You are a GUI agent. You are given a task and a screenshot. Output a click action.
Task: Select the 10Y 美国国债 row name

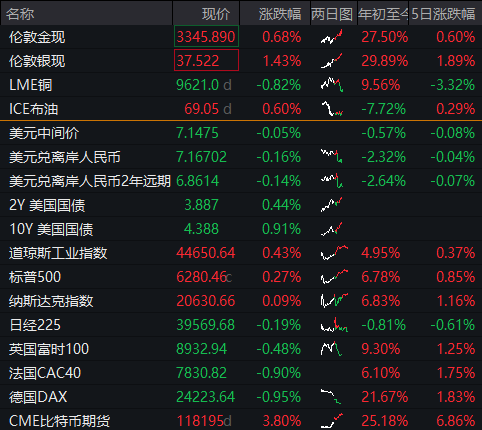(x=51, y=229)
